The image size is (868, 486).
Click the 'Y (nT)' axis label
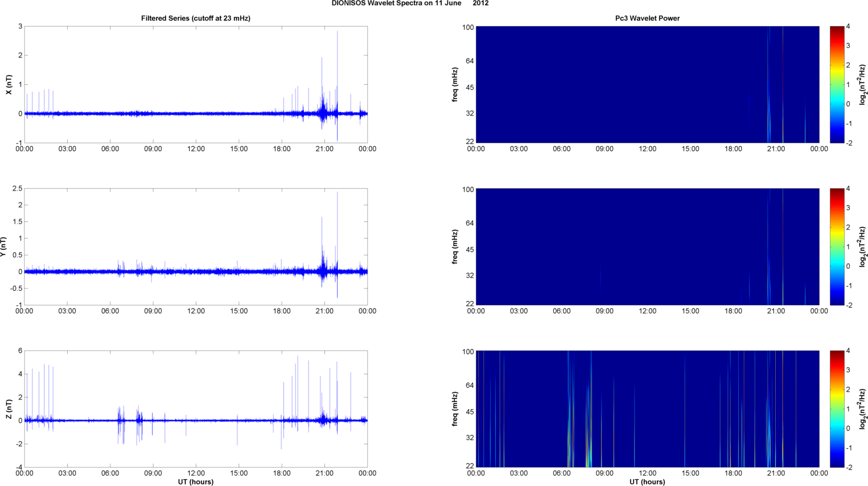[x=4, y=247]
